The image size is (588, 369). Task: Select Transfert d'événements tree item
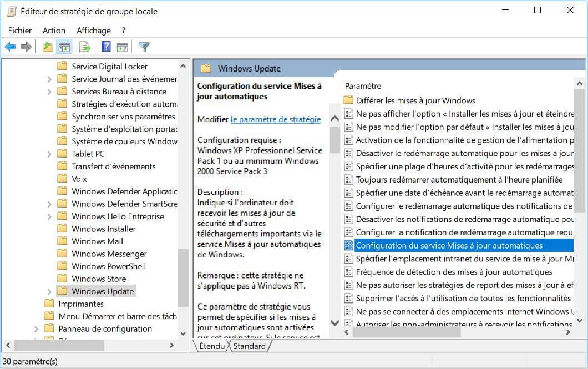coord(114,166)
